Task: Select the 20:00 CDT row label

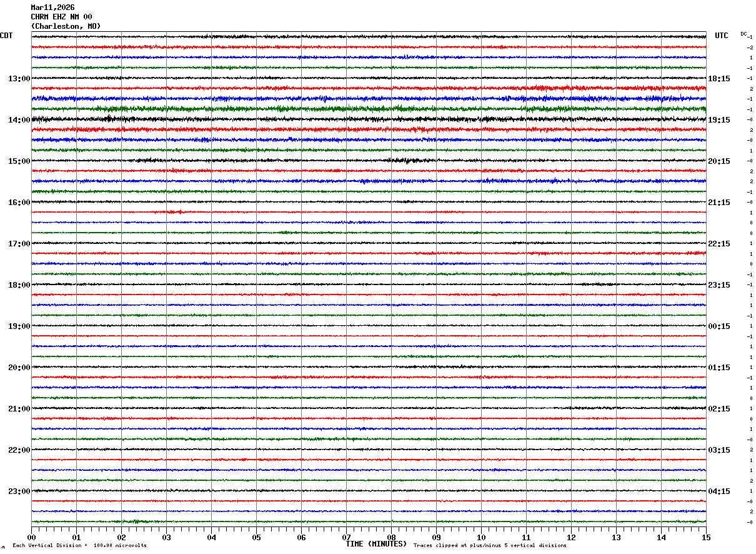Action: [19, 368]
